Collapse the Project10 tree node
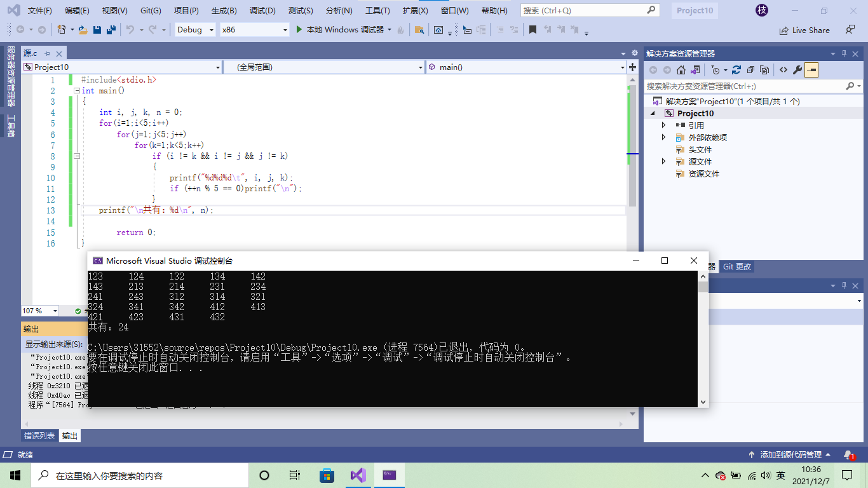Viewport: 868px width, 488px height. pos(653,113)
